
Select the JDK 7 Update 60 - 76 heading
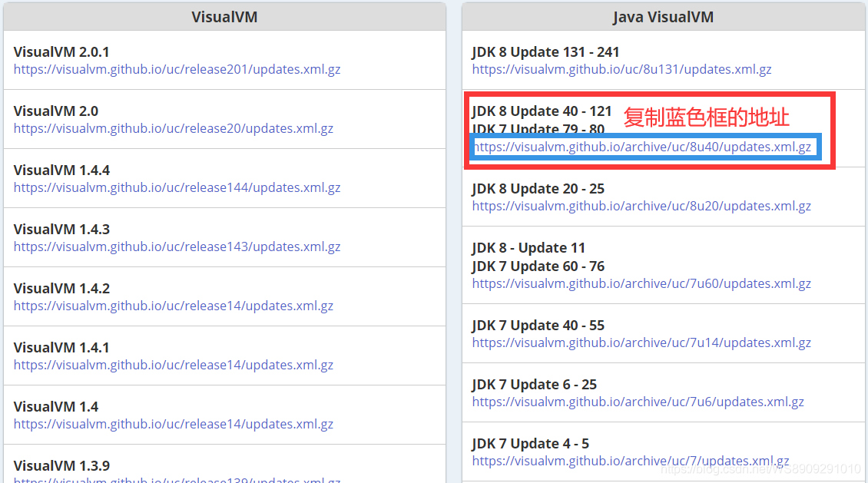[x=538, y=266]
